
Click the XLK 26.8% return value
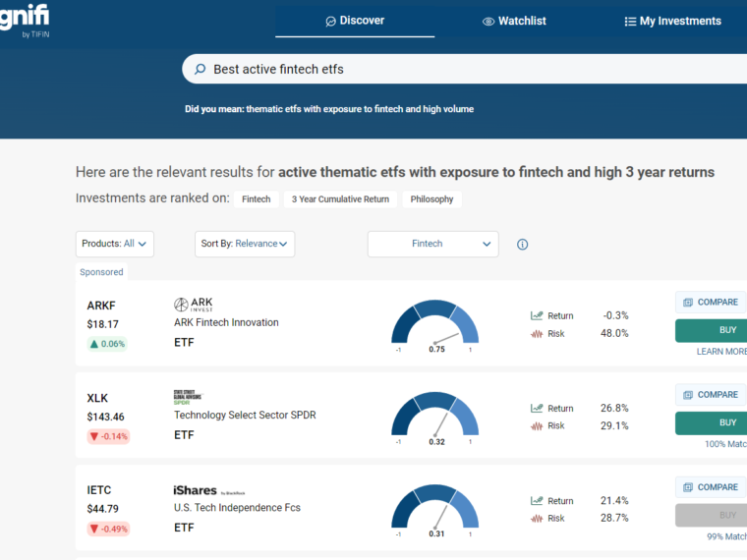(614, 408)
